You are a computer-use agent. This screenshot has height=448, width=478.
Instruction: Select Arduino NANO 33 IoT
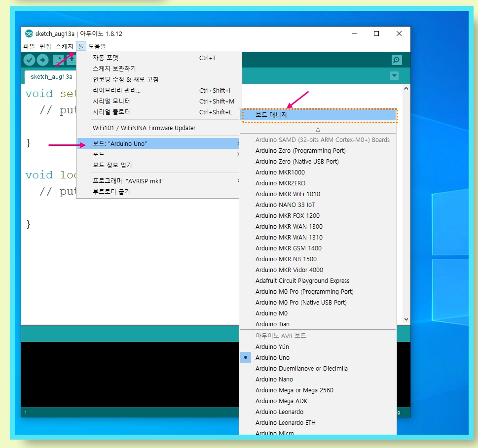pos(318,205)
